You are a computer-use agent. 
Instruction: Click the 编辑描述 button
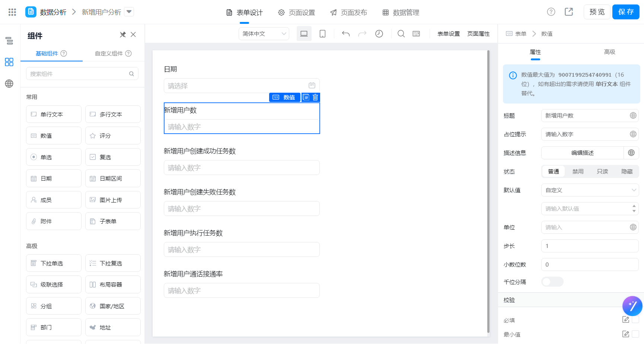point(583,153)
